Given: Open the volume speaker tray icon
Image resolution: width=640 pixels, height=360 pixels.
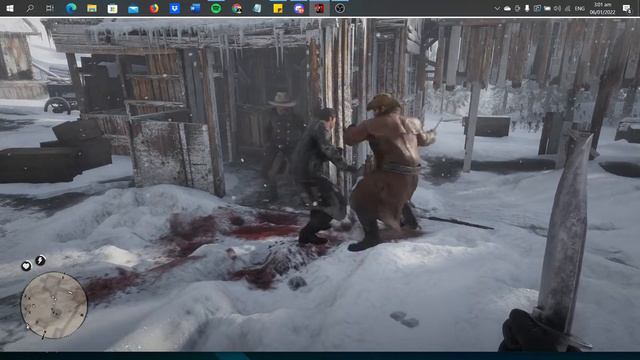Looking at the screenshot, I should click(557, 8).
